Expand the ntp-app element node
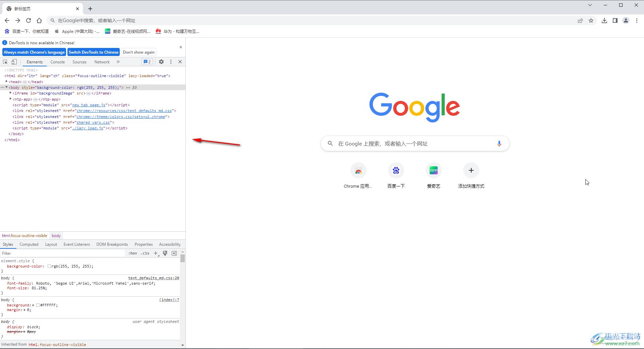 10,99
